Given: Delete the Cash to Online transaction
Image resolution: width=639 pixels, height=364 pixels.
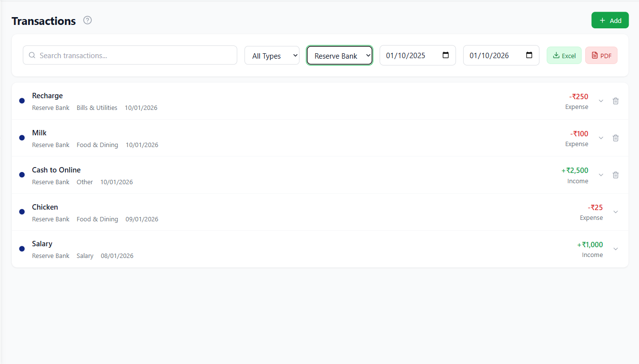Looking at the screenshot, I should [616, 175].
